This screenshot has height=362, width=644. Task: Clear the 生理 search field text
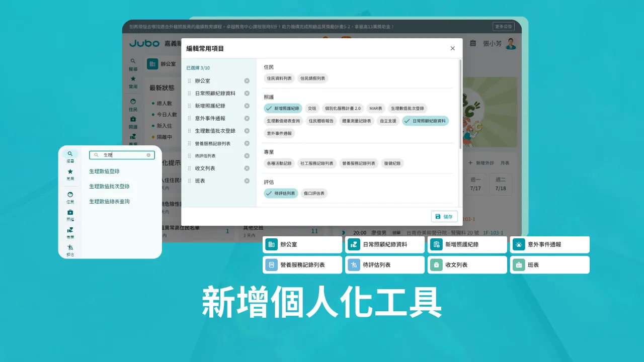point(148,155)
